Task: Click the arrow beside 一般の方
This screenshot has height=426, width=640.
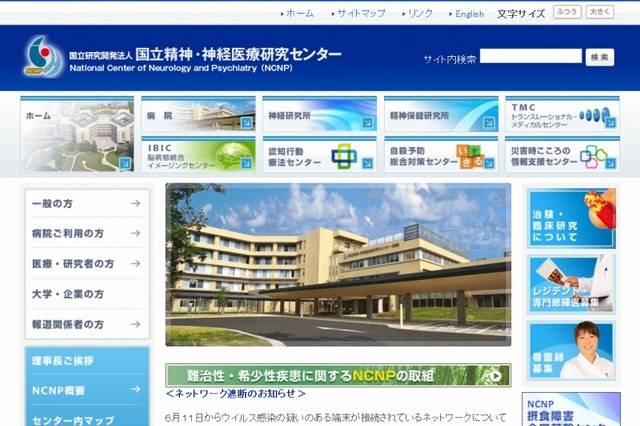Action: pyautogui.click(x=136, y=203)
